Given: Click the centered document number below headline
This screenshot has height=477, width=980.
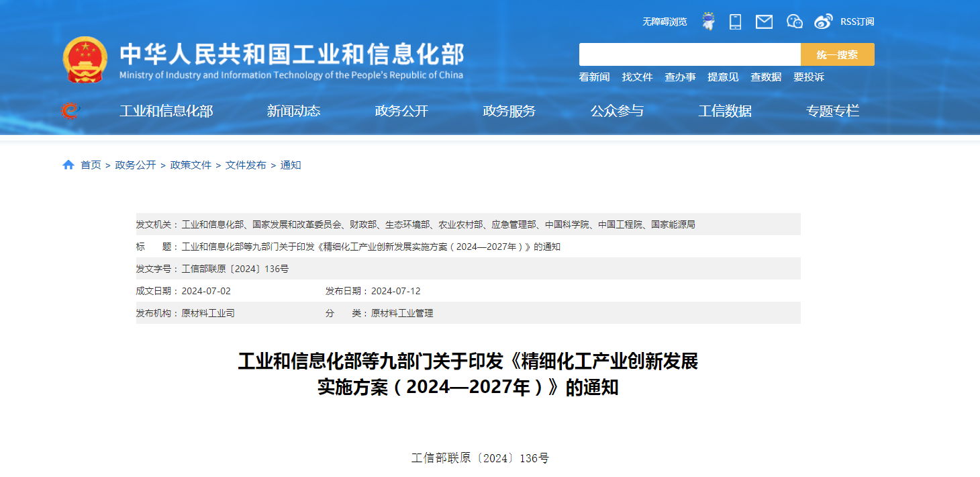Looking at the screenshot, I should 480,458.
